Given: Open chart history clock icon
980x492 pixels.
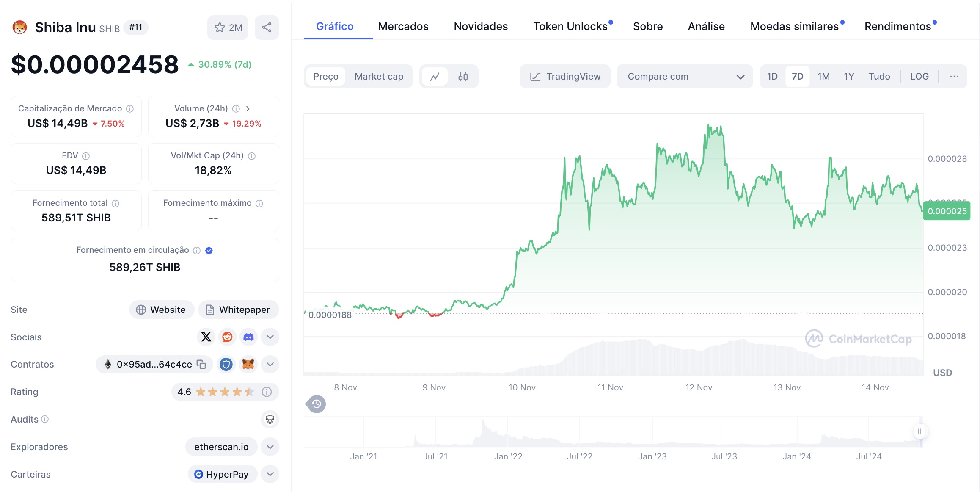Looking at the screenshot, I should pos(316,404).
